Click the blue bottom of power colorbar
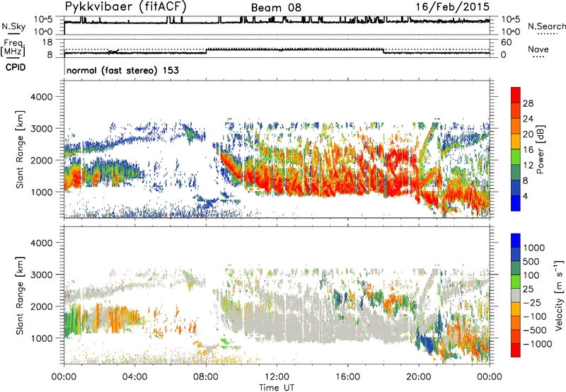Screen dimensions: 566x392 (516, 204)
